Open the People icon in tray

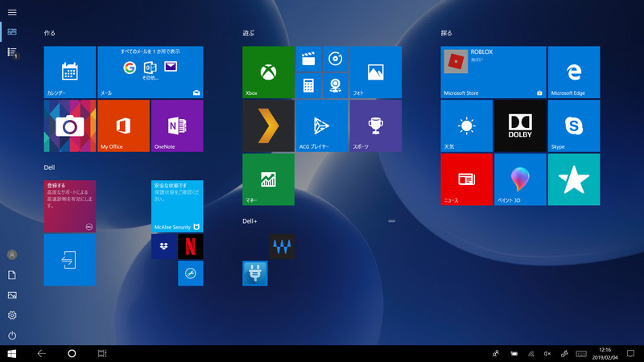coord(496,353)
